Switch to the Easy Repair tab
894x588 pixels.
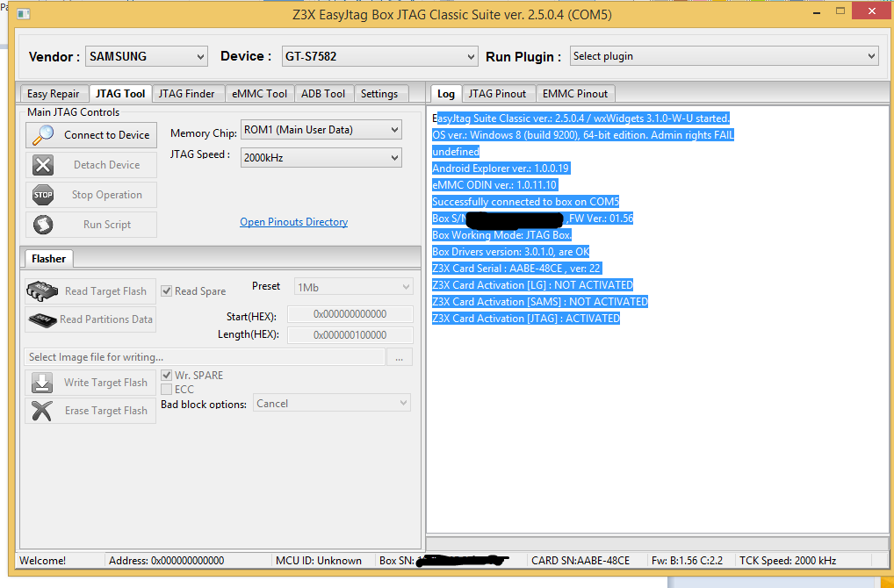(53, 93)
